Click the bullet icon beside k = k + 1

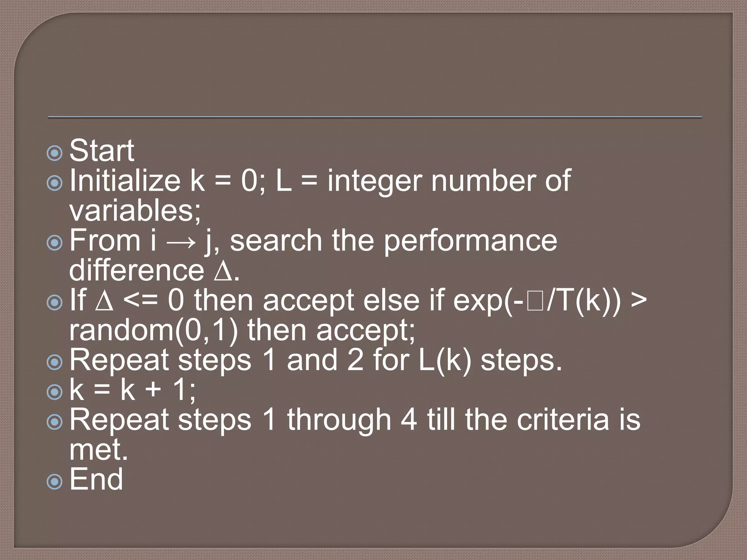pyautogui.click(x=55, y=392)
